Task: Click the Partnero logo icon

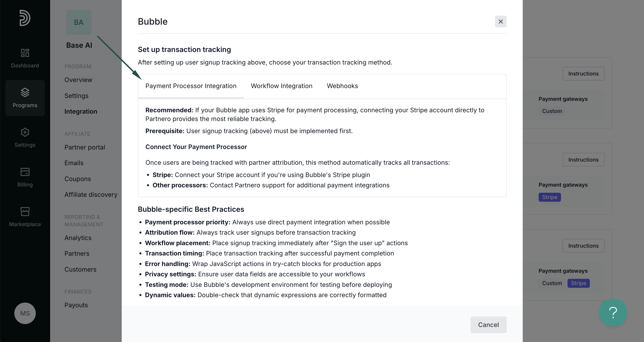Action: click(x=25, y=18)
